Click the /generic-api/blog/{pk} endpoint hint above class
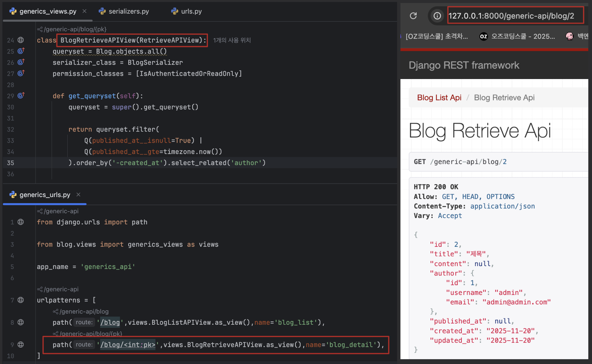 (x=75, y=29)
